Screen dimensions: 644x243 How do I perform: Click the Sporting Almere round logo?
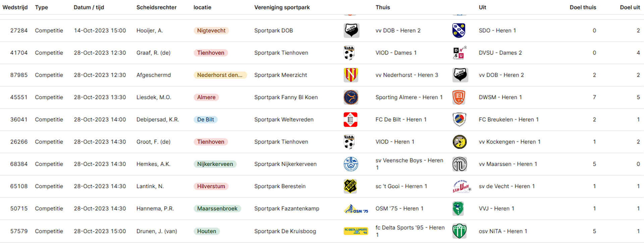[351, 97]
